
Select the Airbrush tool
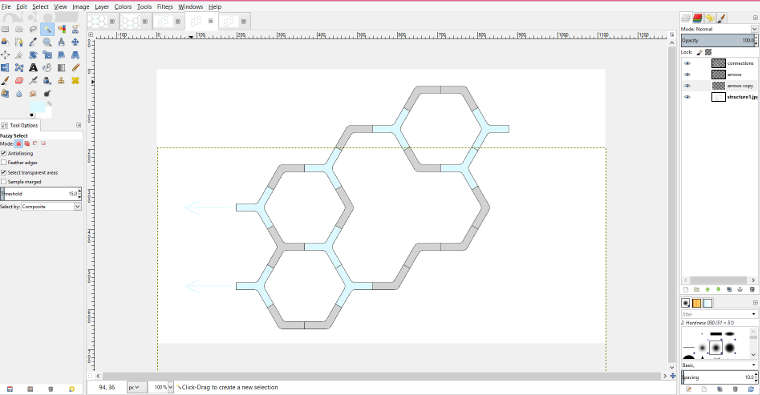(33, 80)
